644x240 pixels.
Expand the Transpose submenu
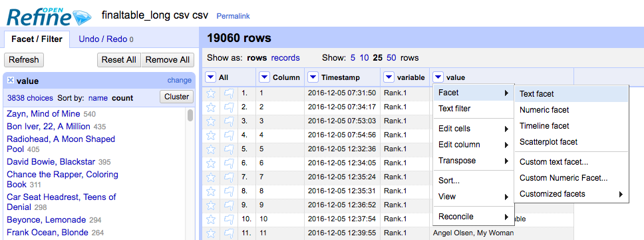click(474, 161)
